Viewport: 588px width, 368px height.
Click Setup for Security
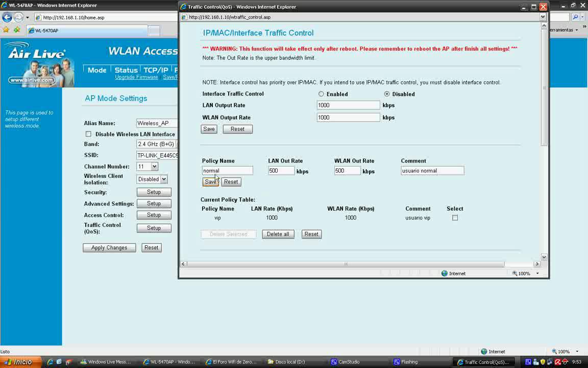click(x=154, y=192)
